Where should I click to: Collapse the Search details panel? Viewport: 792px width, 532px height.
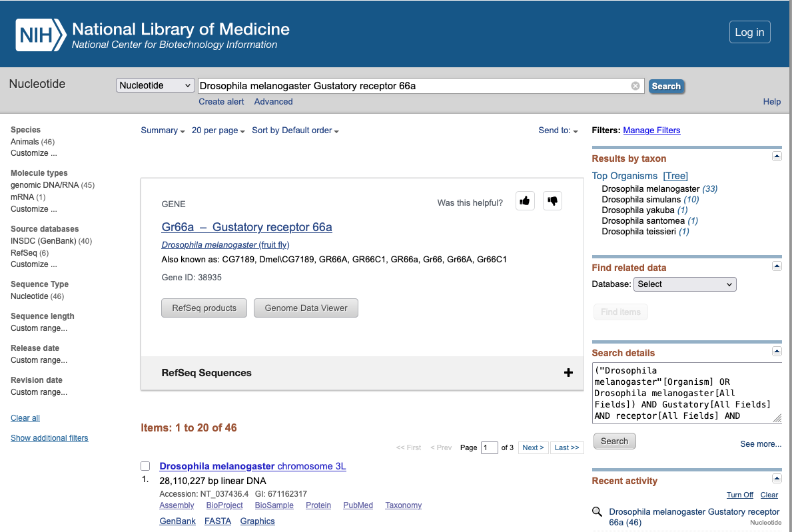tap(776, 351)
